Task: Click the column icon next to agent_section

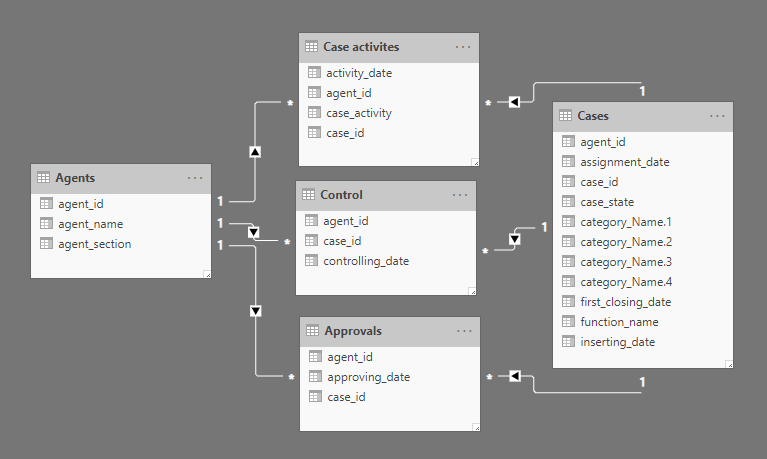Action: (x=46, y=243)
